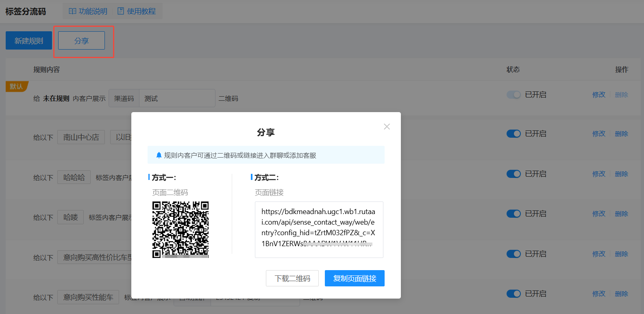Viewport: 644px width, 314px height.
Task: Click the 操作 column header
Action: pos(622,69)
